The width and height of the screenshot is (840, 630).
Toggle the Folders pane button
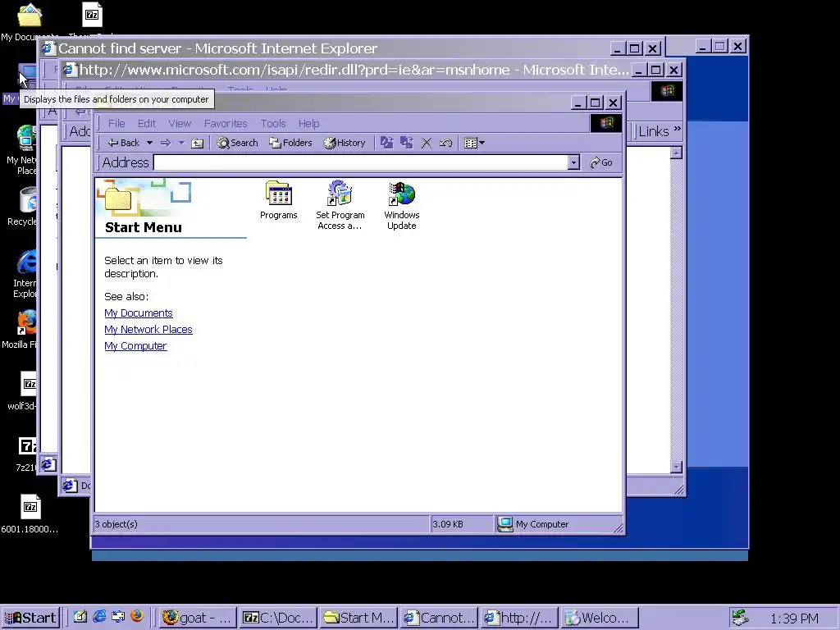point(290,143)
